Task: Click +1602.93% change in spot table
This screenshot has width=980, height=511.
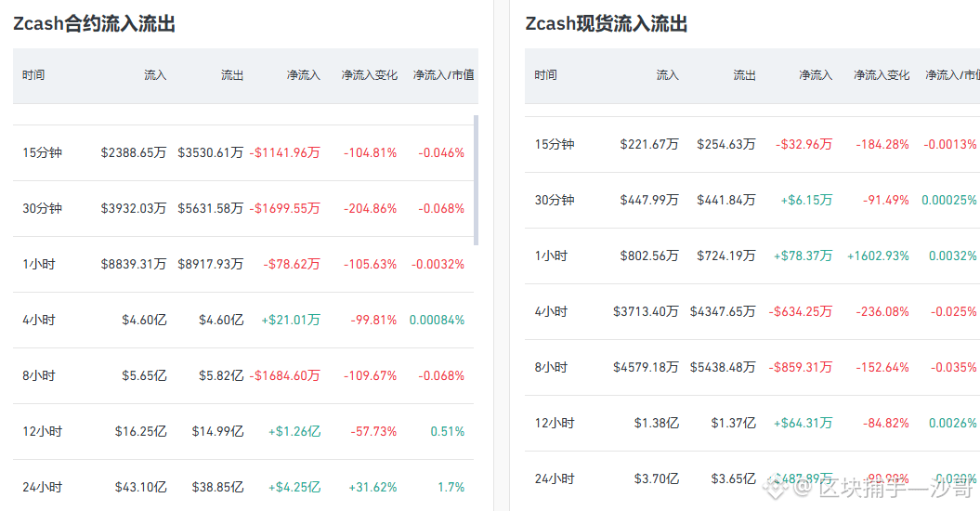Action: 878,255
